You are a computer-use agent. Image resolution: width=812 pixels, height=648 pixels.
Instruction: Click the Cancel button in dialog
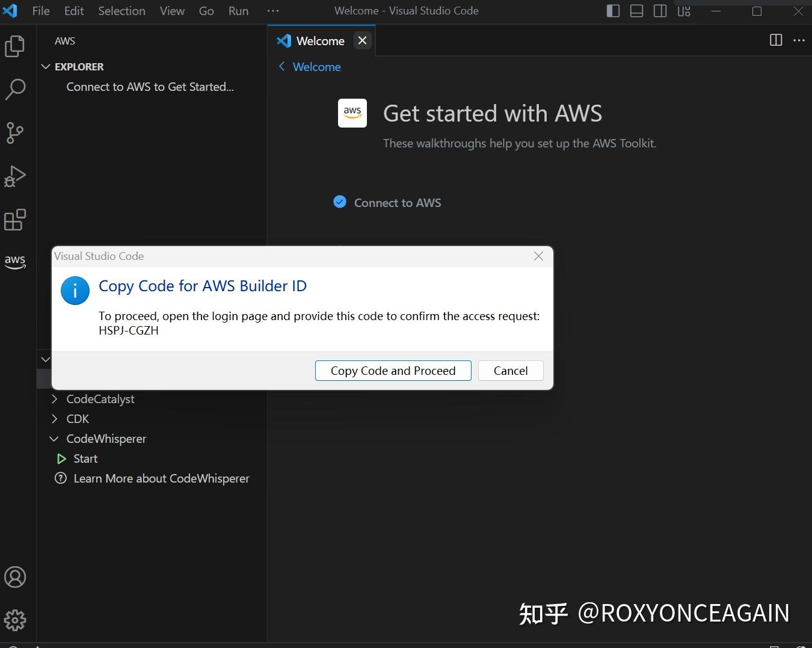511,371
